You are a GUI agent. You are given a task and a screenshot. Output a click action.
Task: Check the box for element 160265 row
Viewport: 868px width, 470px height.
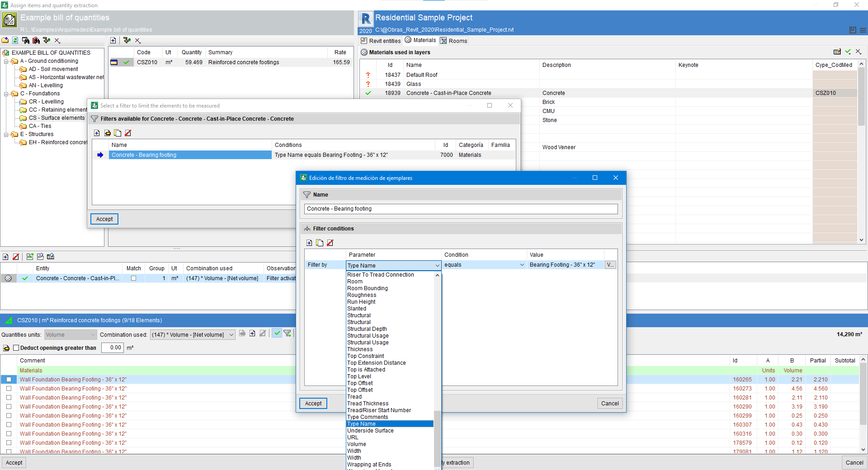click(9, 380)
